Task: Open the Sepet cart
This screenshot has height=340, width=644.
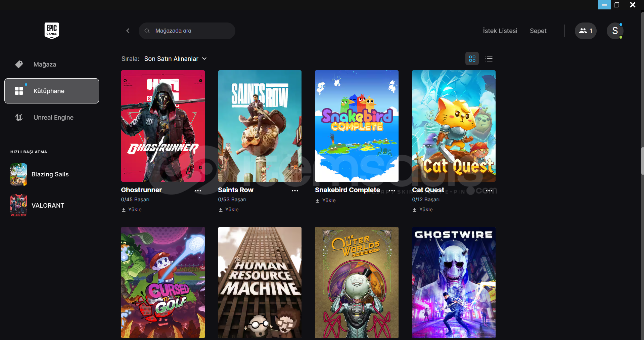Action: coord(538,31)
